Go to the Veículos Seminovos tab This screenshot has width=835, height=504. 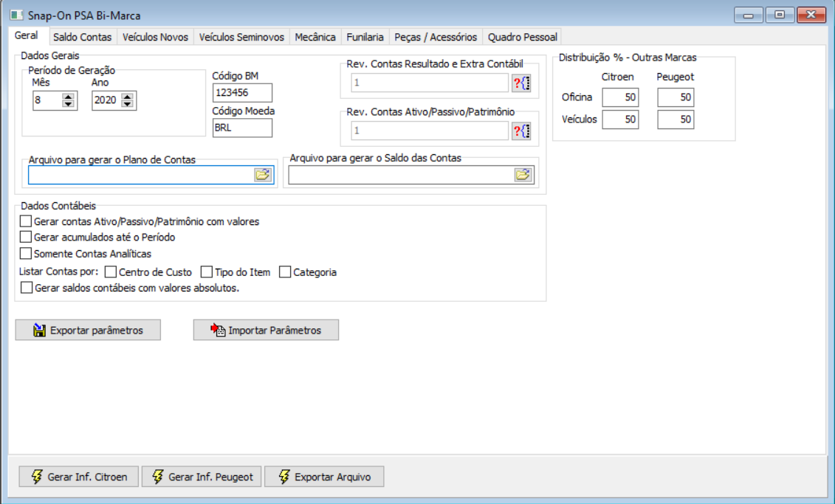(241, 37)
